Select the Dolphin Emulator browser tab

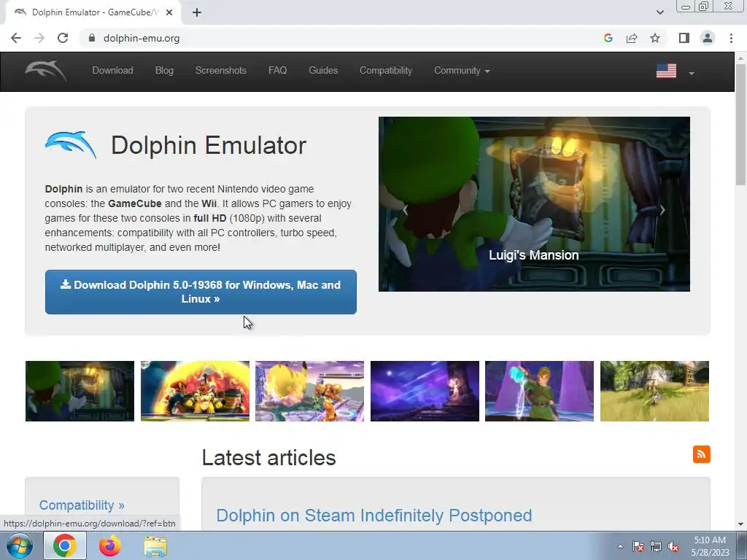tap(93, 12)
